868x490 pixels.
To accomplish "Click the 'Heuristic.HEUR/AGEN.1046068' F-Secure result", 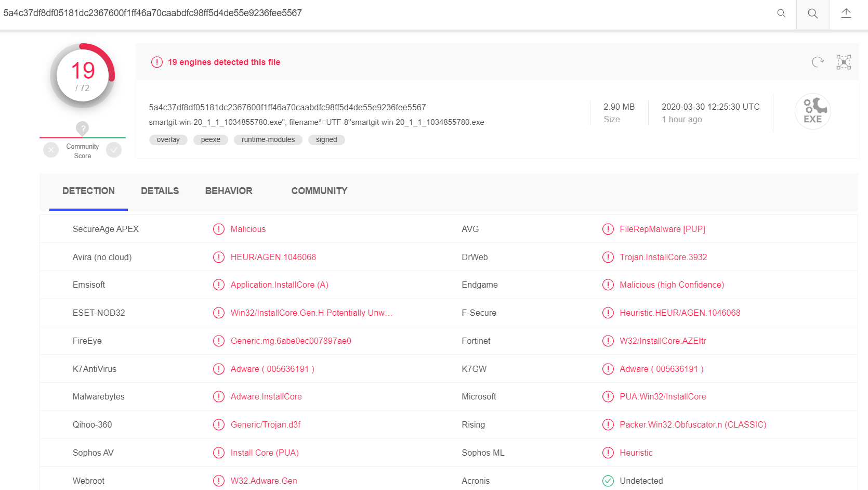I will click(680, 313).
